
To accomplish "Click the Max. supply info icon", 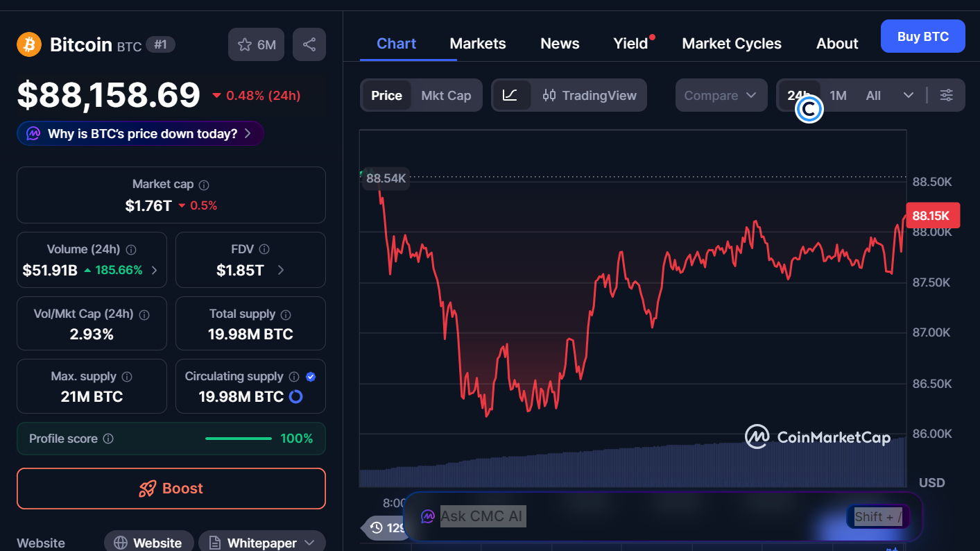I will point(127,377).
